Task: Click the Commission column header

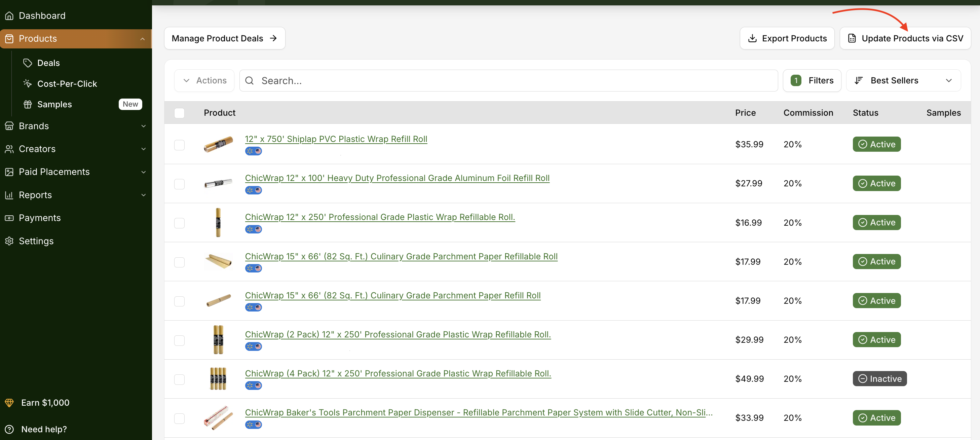Action: coord(808,113)
